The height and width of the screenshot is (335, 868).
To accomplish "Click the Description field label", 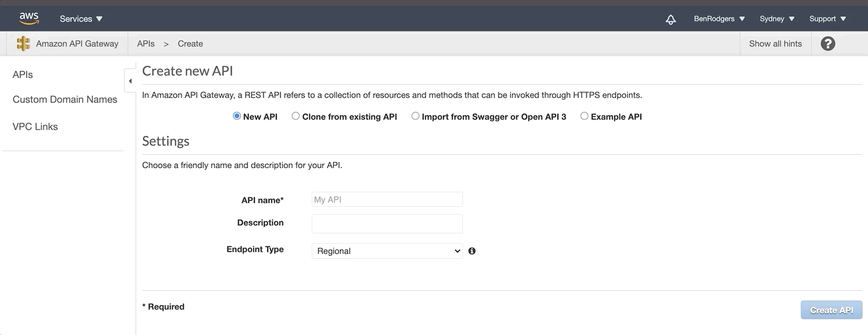I will point(260,223).
